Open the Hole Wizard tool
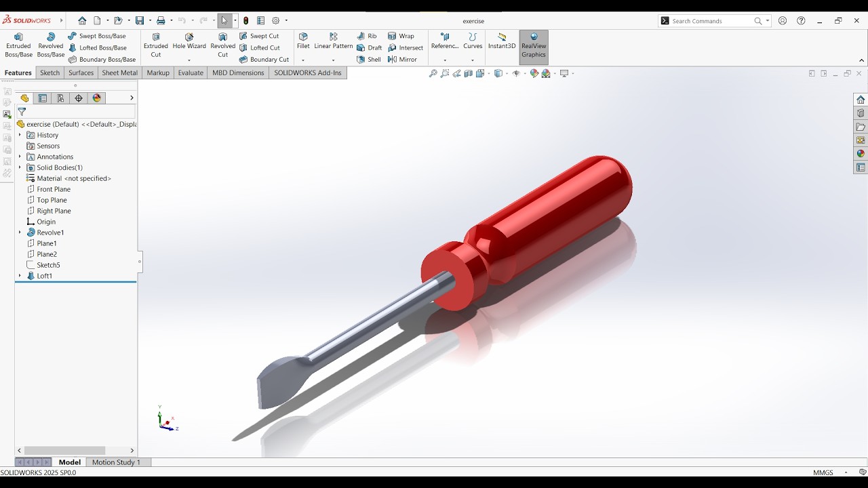The height and width of the screenshot is (488, 868). (189, 41)
